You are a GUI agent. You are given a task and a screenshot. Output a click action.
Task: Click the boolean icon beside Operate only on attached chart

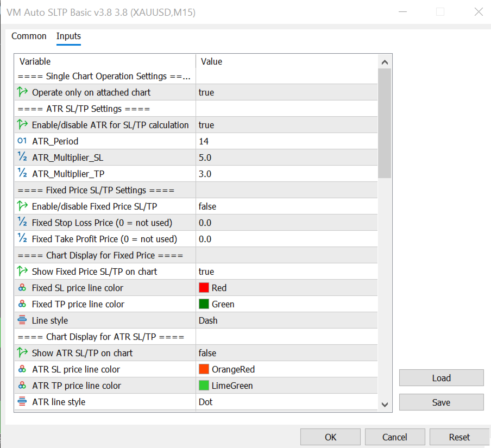click(22, 92)
